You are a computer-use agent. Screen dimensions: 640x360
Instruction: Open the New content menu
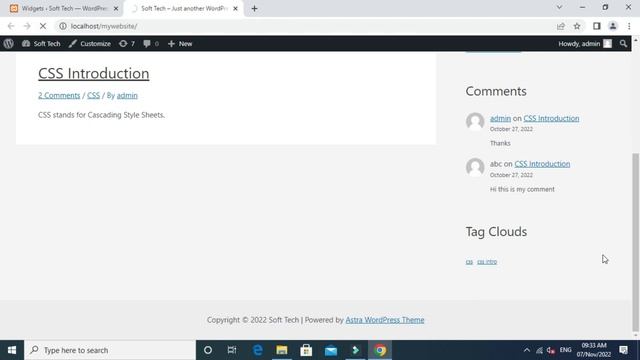pyautogui.click(x=180, y=44)
